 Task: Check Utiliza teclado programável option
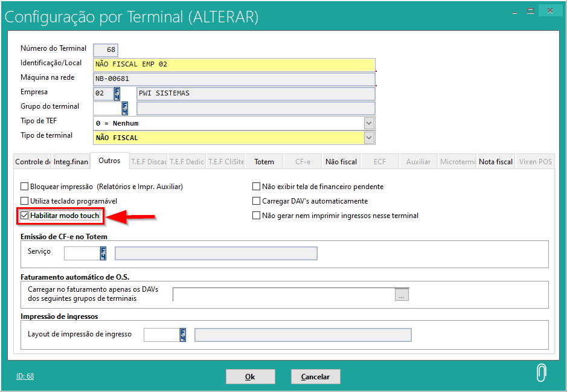point(25,201)
